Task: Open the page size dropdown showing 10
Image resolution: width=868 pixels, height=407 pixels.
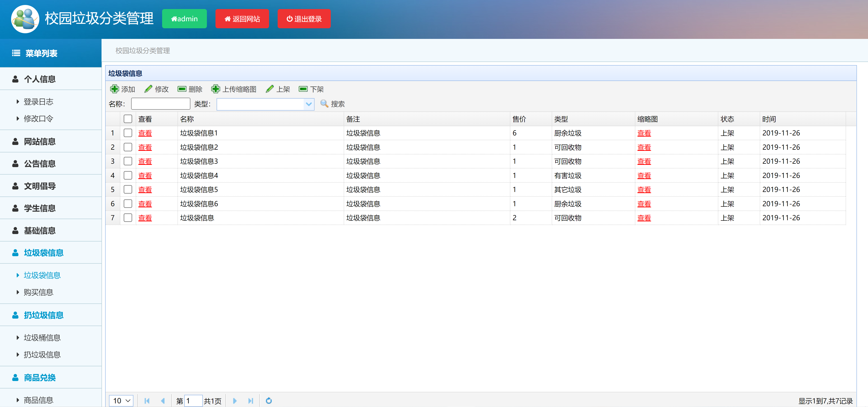Action: pyautogui.click(x=121, y=401)
